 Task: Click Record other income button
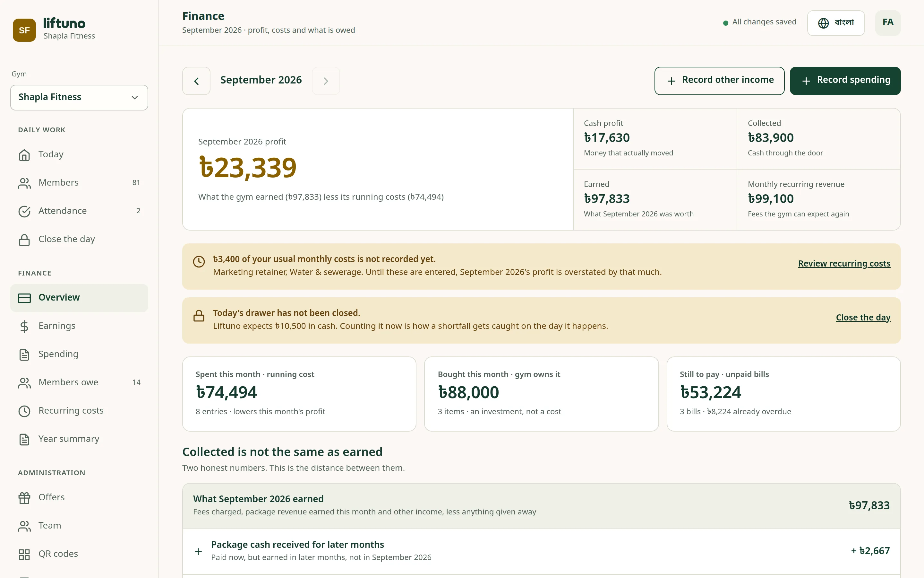pos(719,81)
